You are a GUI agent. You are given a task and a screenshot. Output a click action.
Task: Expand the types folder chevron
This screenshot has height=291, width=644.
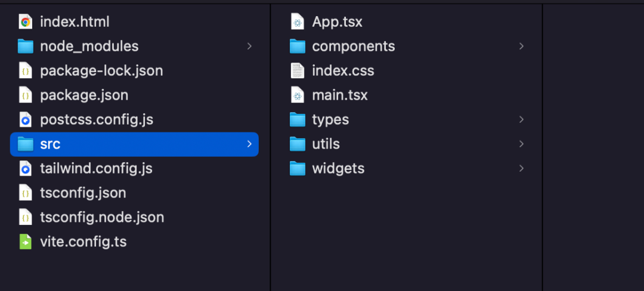[x=521, y=119]
